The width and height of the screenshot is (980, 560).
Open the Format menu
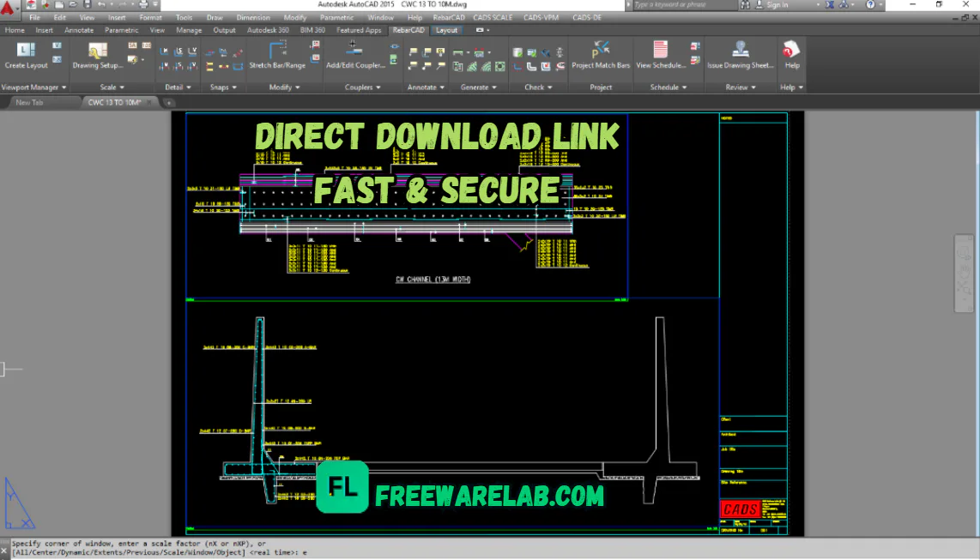(x=150, y=17)
